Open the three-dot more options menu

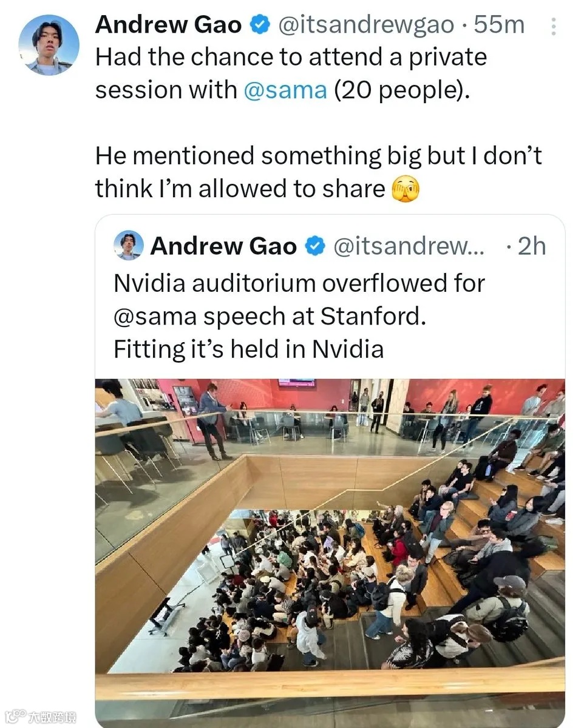click(x=553, y=26)
